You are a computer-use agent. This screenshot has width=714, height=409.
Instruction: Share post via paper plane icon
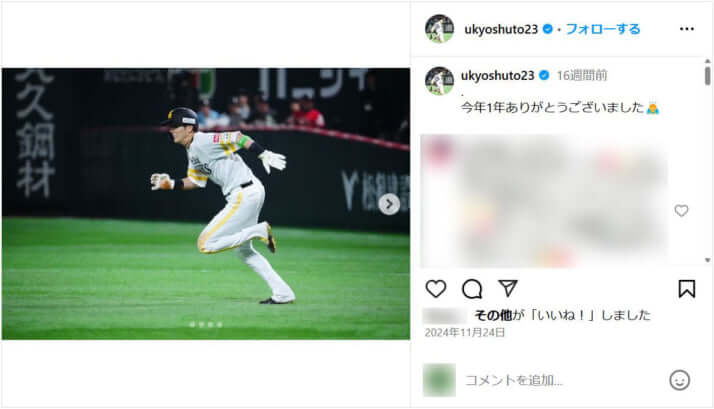(508, 288)
